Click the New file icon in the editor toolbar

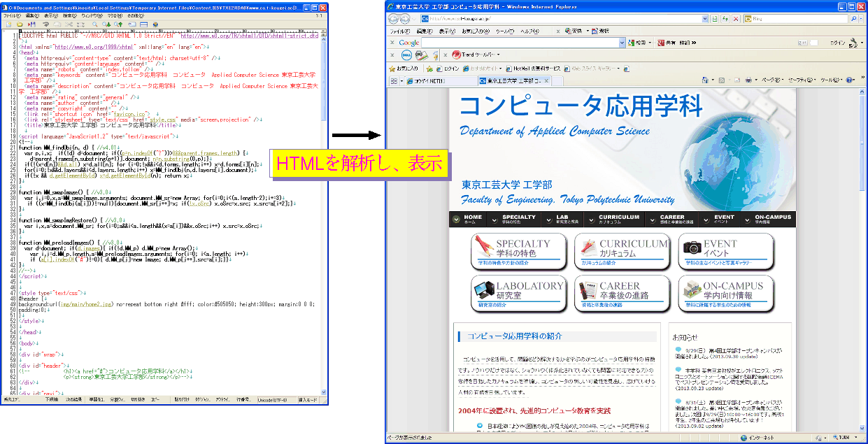coord(9,24)
